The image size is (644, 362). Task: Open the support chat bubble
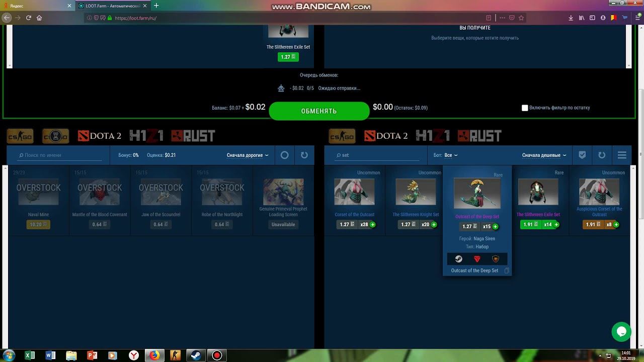coord(621,332)
